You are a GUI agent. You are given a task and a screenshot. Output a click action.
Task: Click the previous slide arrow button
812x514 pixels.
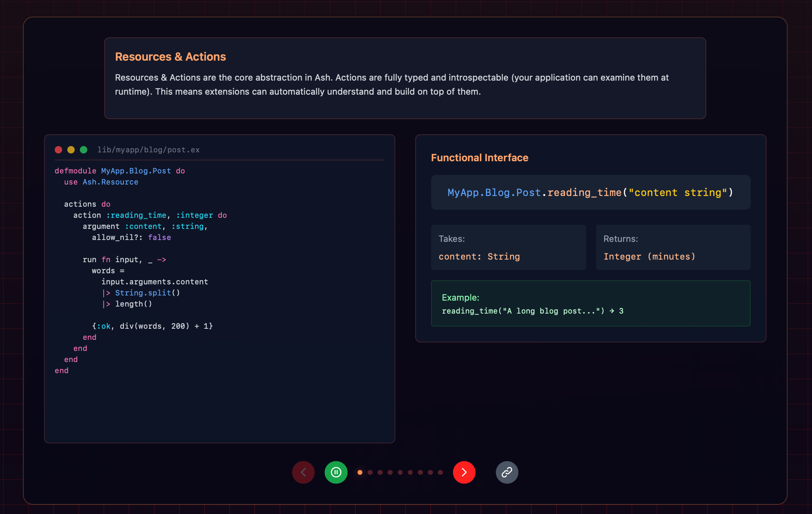tap(303, 472)
